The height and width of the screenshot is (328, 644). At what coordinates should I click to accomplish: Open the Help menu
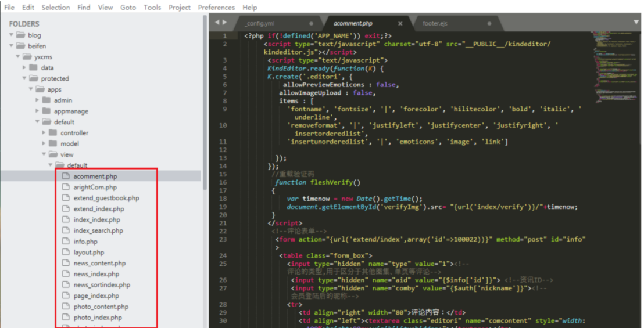[250, 8]
